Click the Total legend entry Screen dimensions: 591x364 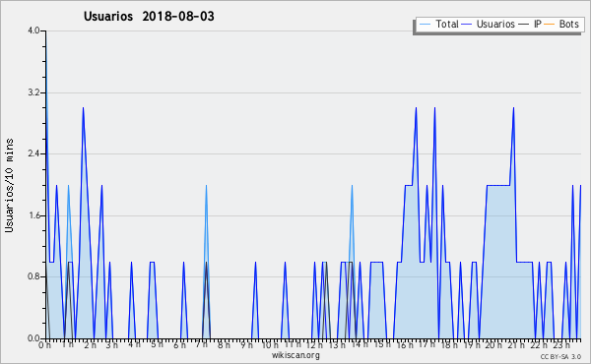(446, 24)
